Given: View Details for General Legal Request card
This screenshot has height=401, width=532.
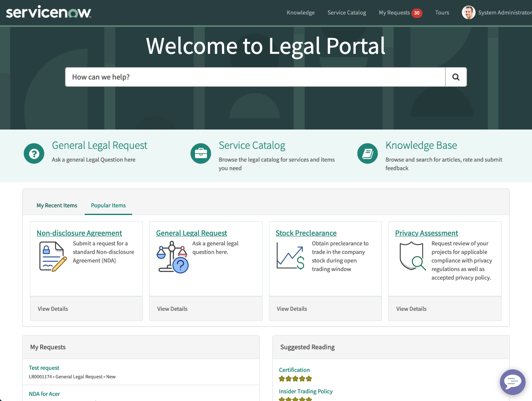Looking at the screenshot, I should 172,309.
